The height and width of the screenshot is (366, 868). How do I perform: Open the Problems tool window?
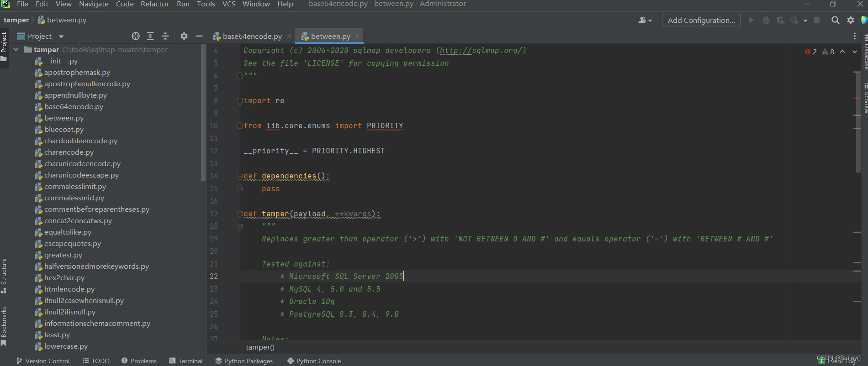tap(139, 361)
